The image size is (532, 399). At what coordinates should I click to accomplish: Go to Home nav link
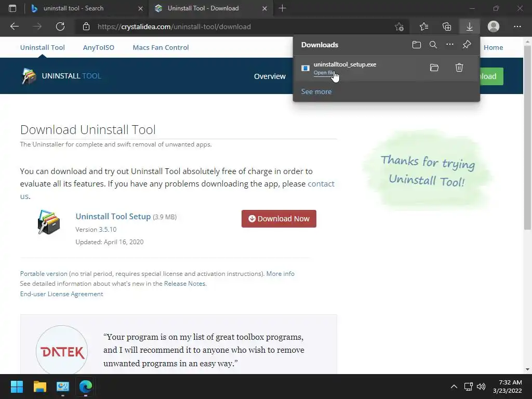[x=494, y=47]
